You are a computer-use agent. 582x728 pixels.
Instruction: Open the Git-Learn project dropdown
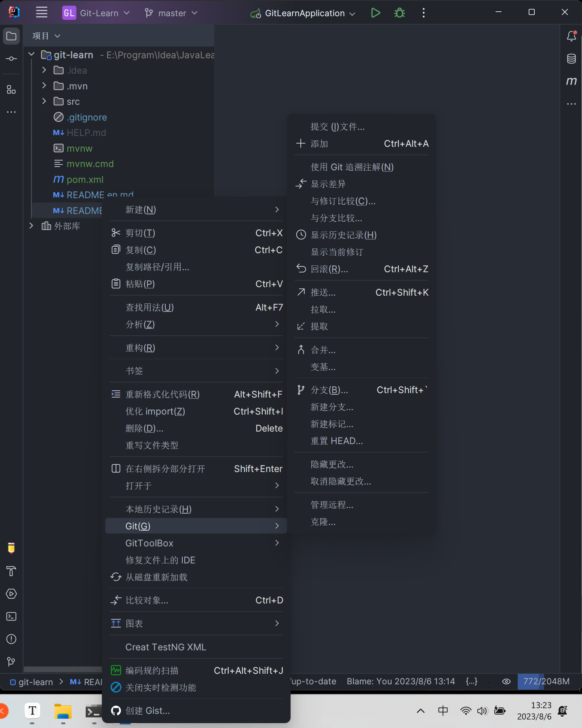[96, 13]
